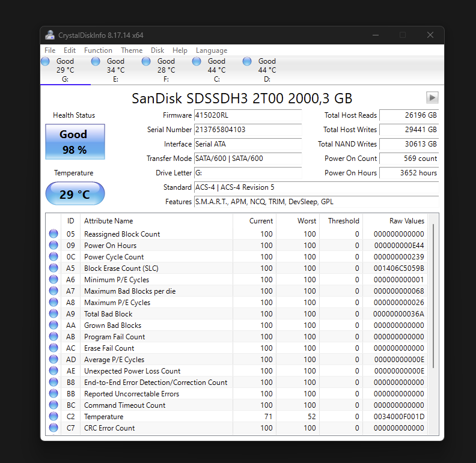The width and height of the screenshot is (476, 463).
Task: Click the status icon for Total Bad Block
Action: (53, 313)
